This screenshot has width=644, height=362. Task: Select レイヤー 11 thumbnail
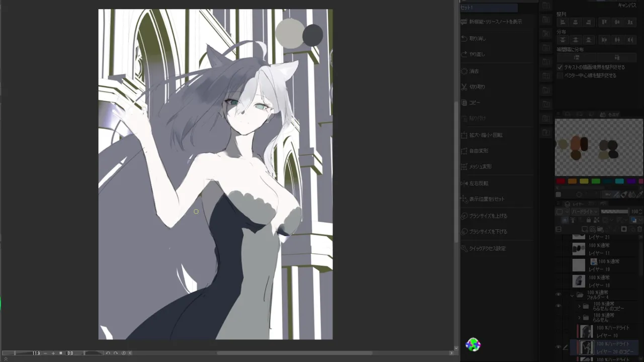click(579, 249)
